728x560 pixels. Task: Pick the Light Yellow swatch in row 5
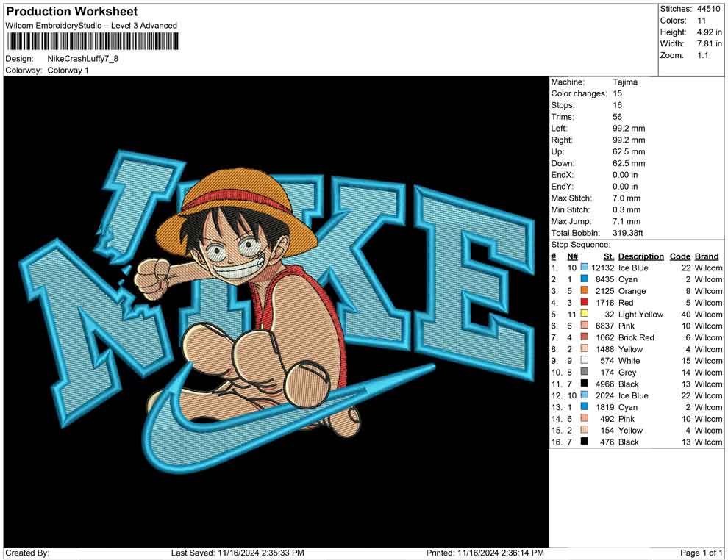point(584,314)
